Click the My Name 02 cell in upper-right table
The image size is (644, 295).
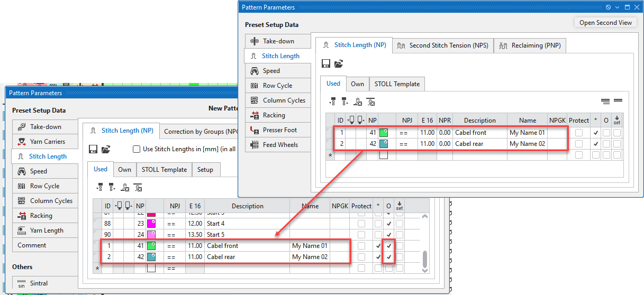527,144
